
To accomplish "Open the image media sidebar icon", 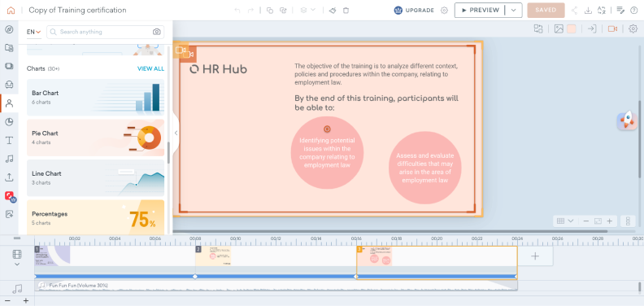I will [x=9, y=214].
